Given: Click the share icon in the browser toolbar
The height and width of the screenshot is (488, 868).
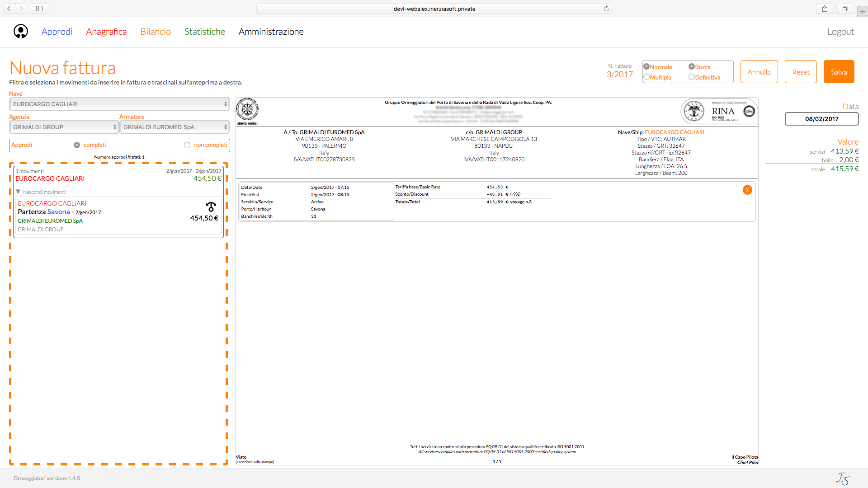Looking at the screenshot, I should click(x=825, y=8).
